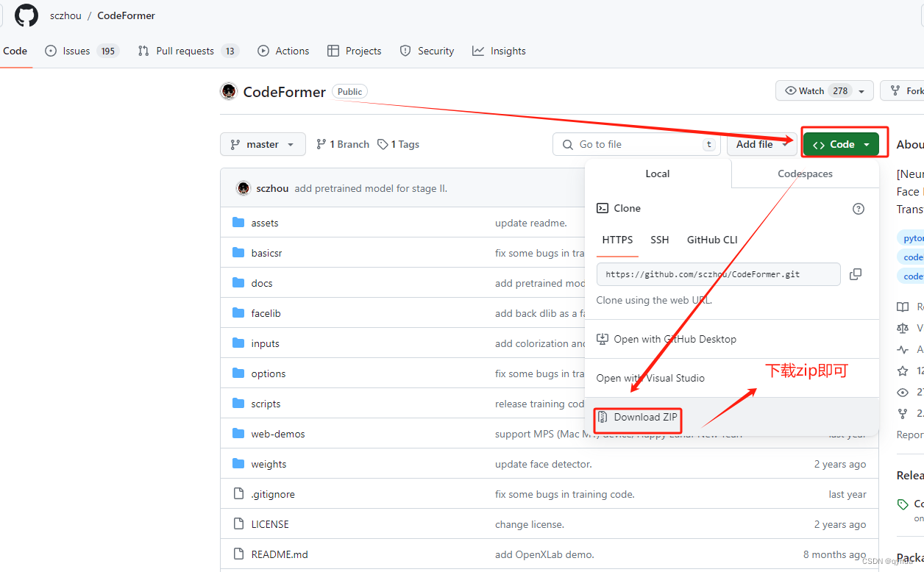Open the Actions tab

tap(283, 51)
